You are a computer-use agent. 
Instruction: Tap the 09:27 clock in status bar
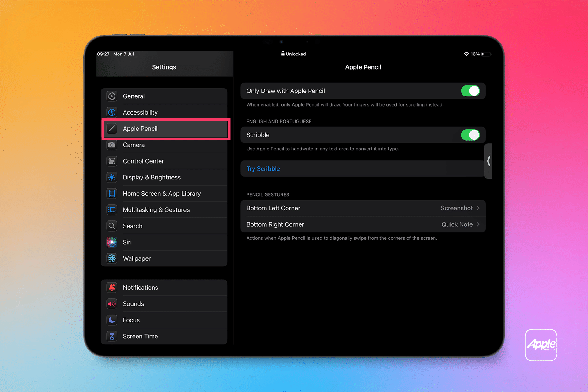[103, 54]
